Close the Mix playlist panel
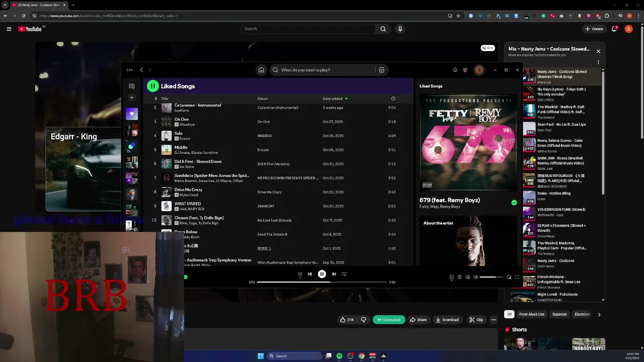Screen dimensions: 644x362 point(598,51)
